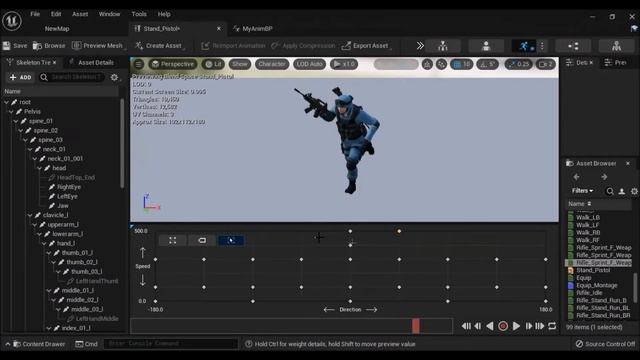Image resolution: width=640 pixels, height=360 pixels.
Task: Select Stand_Pistol in Asset Browser
Action: (593, 270)
